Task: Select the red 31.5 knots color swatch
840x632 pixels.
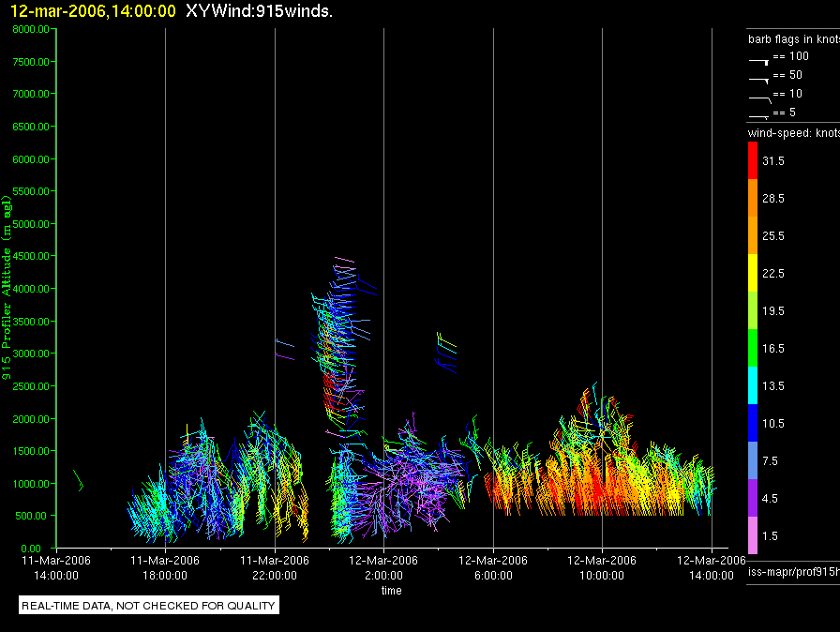Action: (753, 160)
